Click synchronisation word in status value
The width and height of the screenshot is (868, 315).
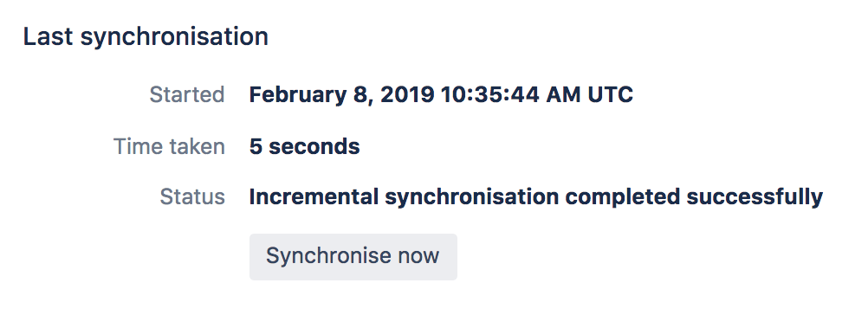pos(471,198)
